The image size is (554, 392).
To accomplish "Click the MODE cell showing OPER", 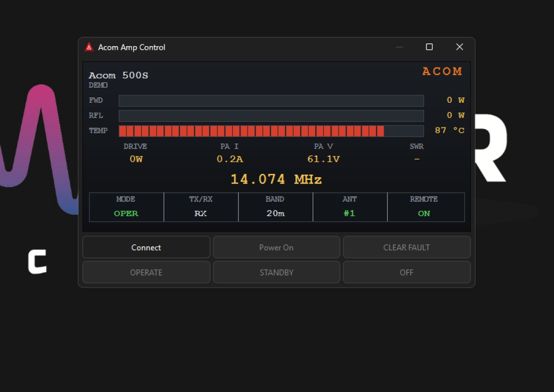I will 126,207.
